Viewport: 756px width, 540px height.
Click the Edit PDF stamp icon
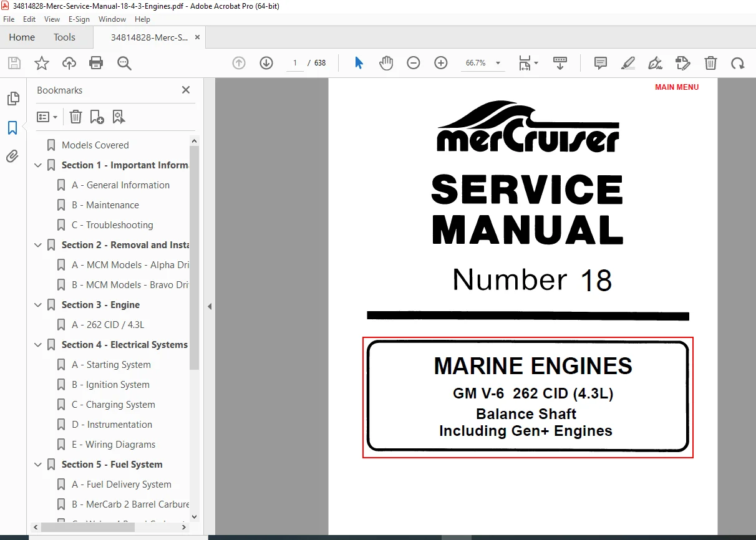pos(683,63)
